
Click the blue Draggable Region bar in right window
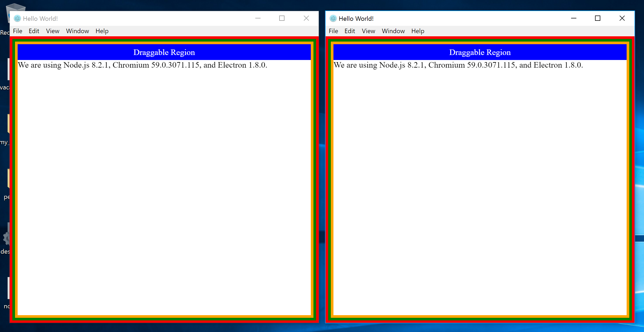(480, 52)
